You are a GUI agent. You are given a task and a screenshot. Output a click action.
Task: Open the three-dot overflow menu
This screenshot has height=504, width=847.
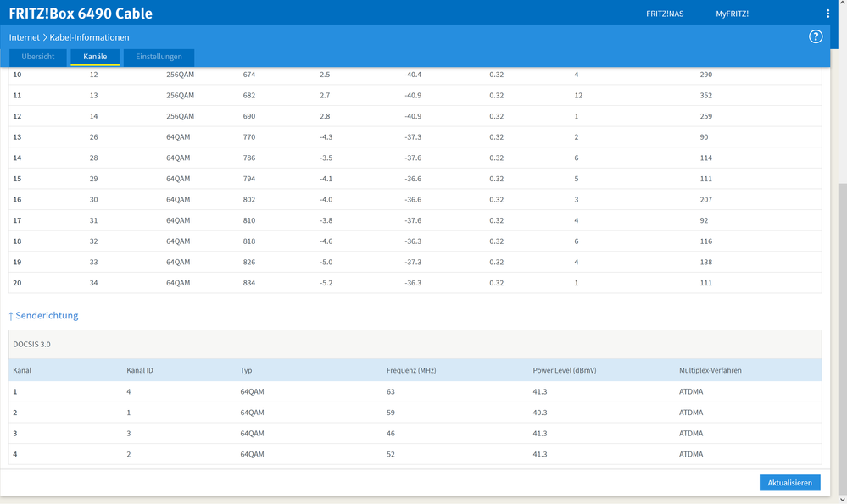[x=827, y=14]
